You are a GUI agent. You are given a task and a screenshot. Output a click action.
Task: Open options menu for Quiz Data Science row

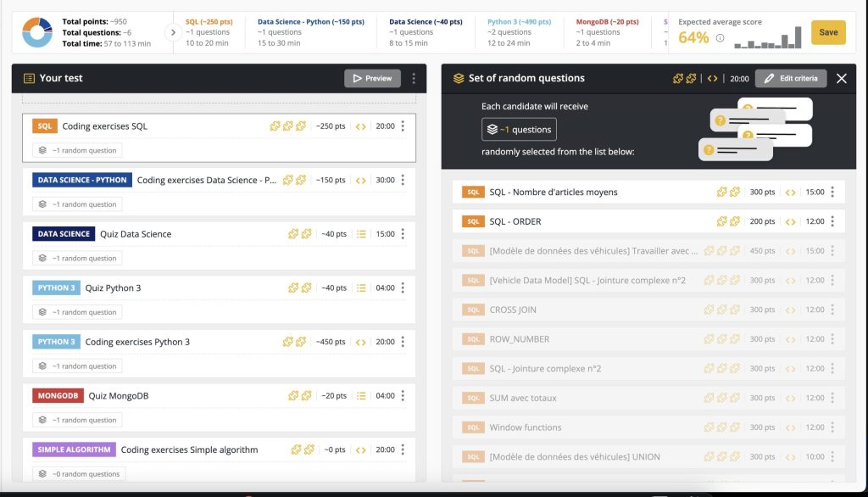pos(403,234)
